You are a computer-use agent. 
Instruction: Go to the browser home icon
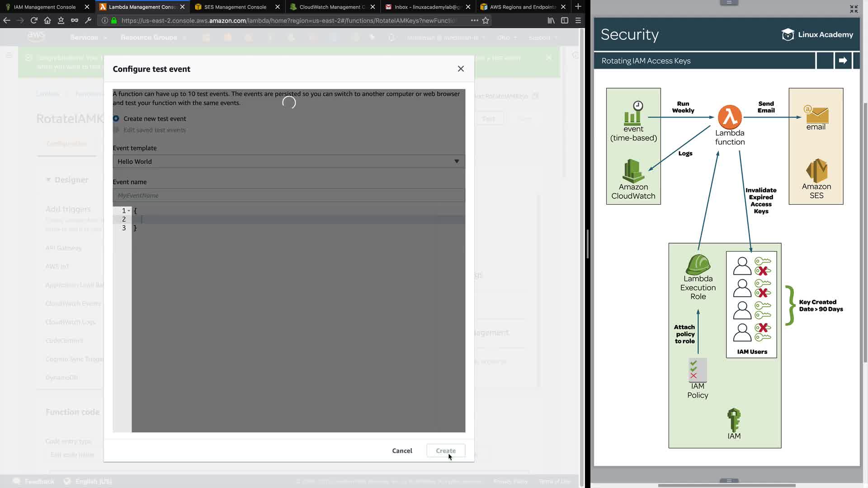click(47, 20)
